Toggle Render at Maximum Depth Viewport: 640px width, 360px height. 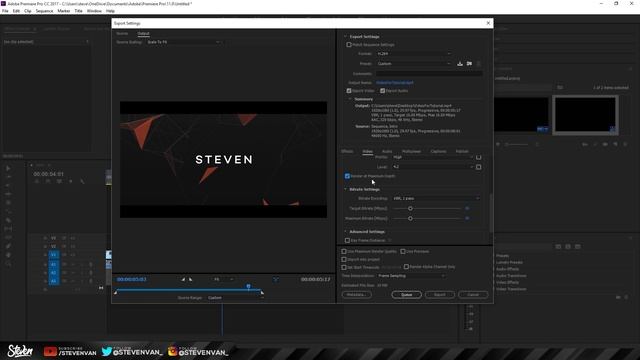(x=347, y=176)
